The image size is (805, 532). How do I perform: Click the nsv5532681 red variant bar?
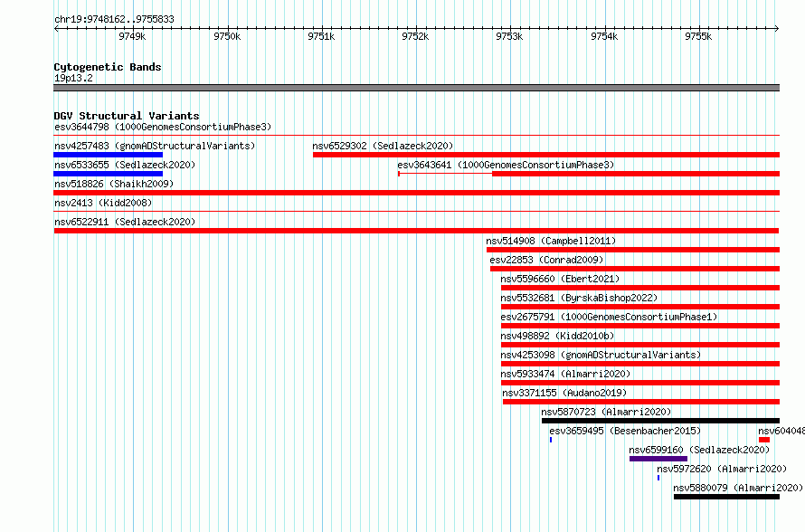[x=640, y=307]
